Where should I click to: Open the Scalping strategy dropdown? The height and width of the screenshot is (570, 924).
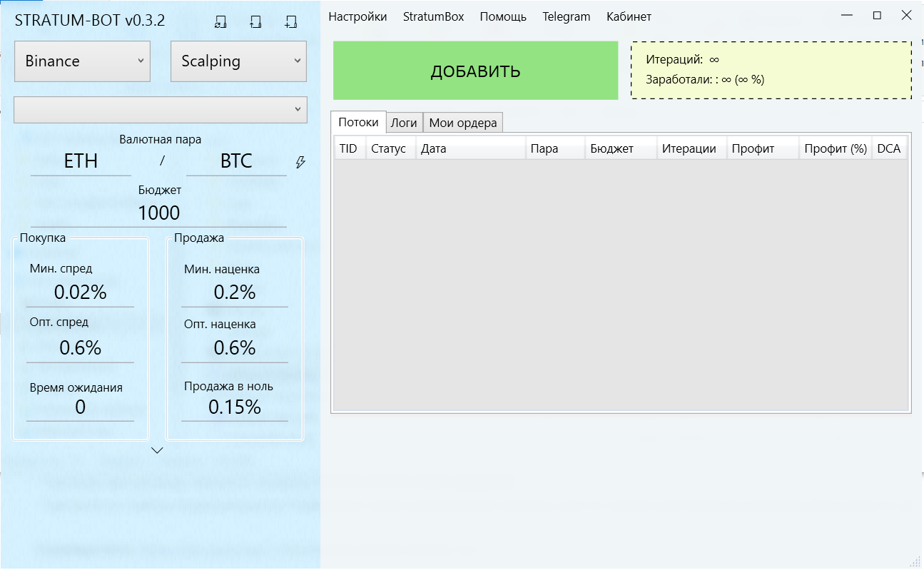point(238,61)
